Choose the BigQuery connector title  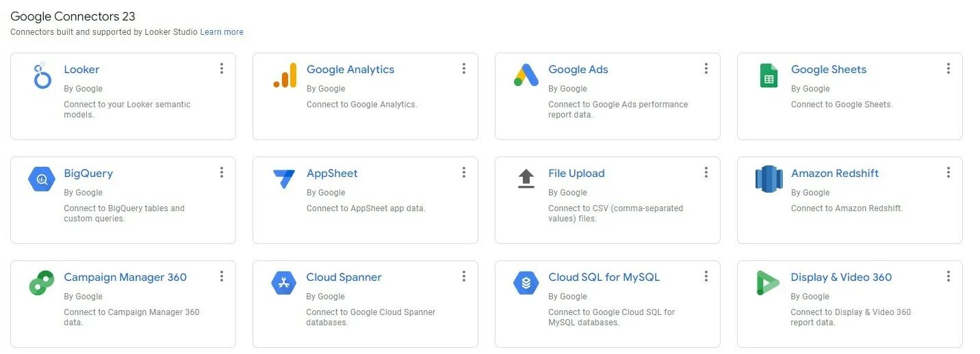pyautogui.click(x=88, y=174)
